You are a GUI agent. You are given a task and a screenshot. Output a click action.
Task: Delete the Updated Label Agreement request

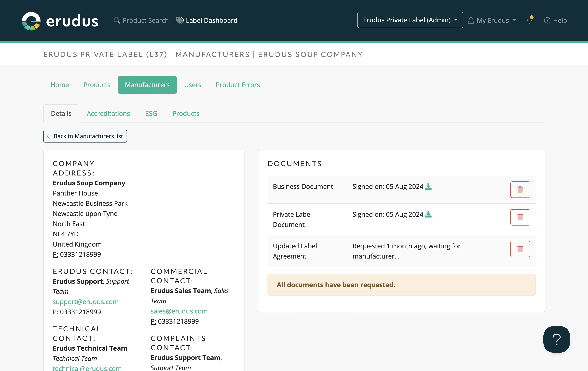(x=520, y=249)
